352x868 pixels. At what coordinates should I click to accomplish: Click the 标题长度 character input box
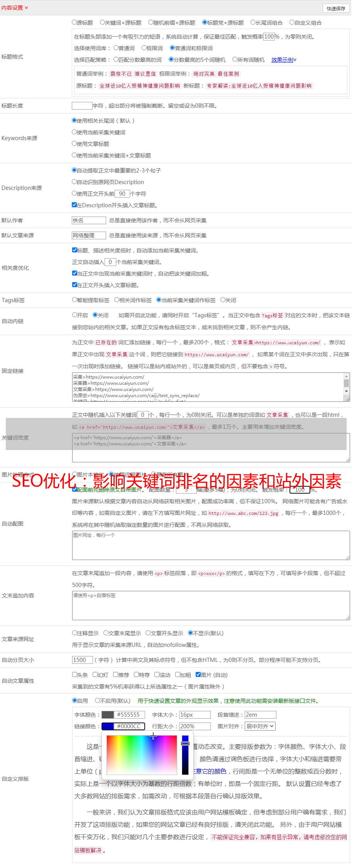[x=82, y=106]
